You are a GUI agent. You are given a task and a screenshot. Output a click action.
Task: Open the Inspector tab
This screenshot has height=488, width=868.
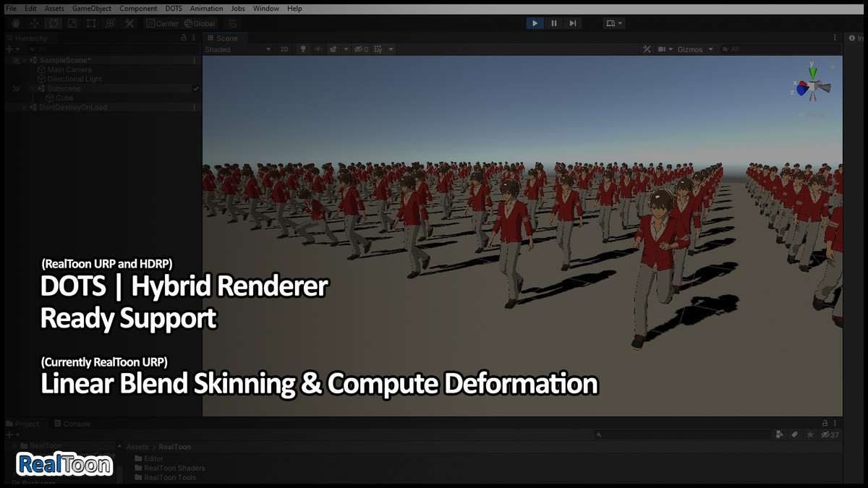(856, 38)
